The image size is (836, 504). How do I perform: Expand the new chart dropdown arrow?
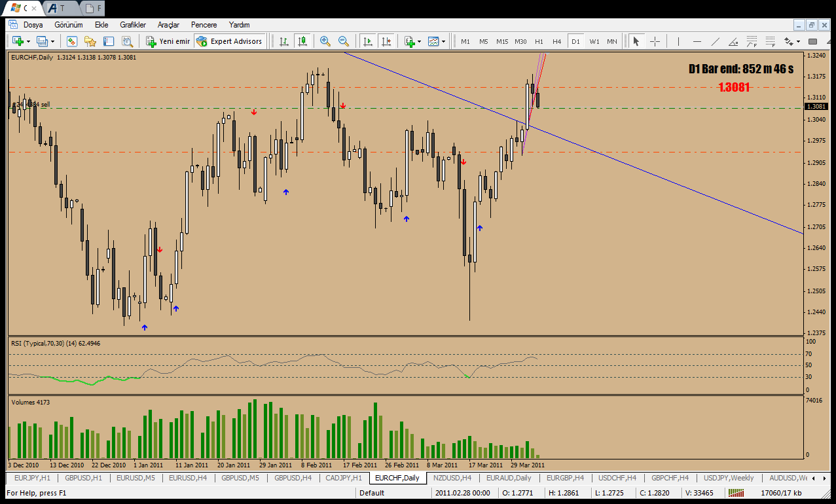click(28, 42)
